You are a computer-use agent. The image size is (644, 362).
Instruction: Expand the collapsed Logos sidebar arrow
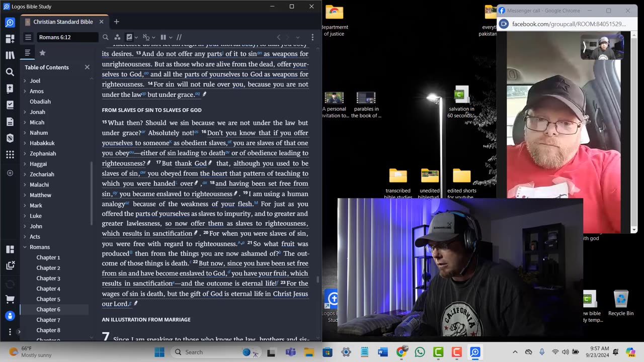point(19,332)
